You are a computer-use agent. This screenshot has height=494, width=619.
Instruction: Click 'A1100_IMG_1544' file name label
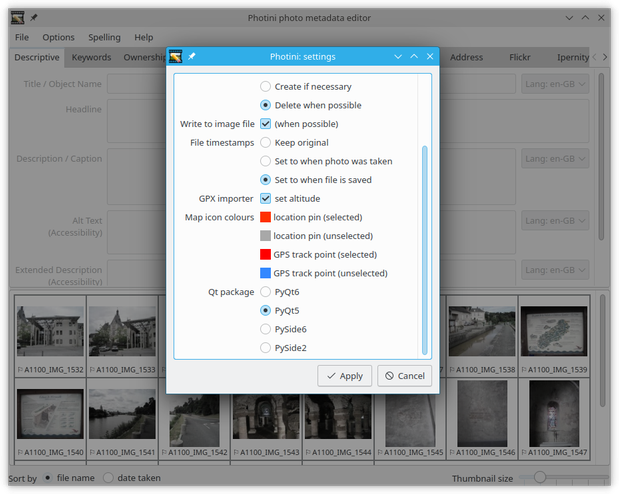point(342,453)
